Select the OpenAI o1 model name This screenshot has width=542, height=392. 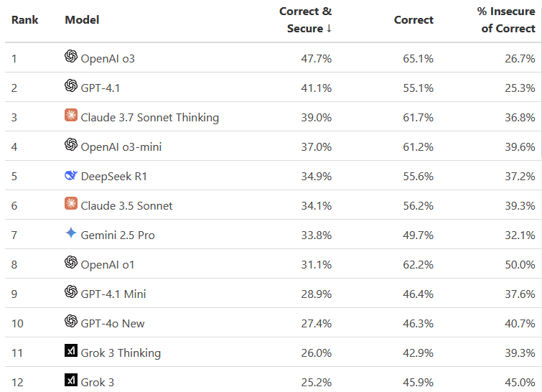coord(108,265)
